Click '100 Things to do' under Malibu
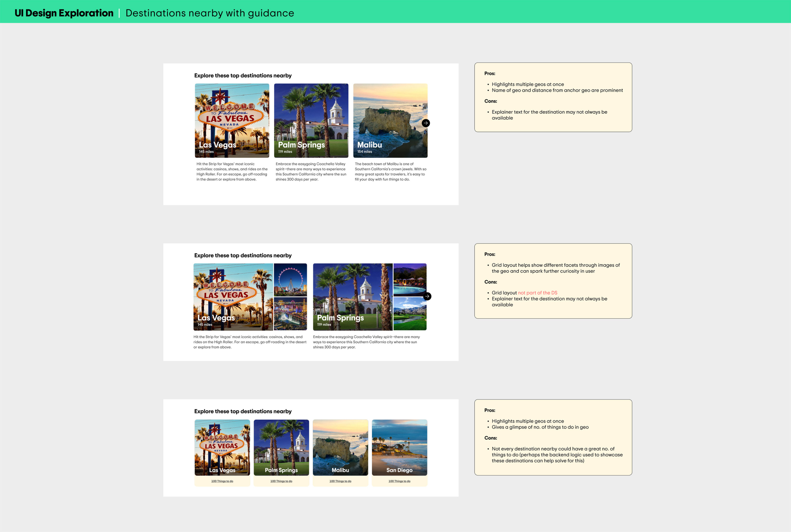791x532 pixels. click(x=340, y=481)
